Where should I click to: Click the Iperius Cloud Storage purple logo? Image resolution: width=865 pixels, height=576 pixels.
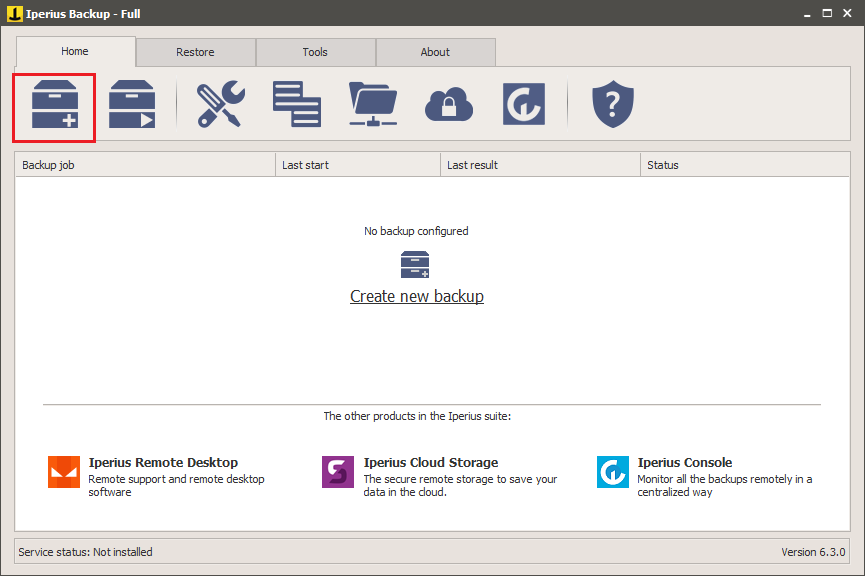338,472
